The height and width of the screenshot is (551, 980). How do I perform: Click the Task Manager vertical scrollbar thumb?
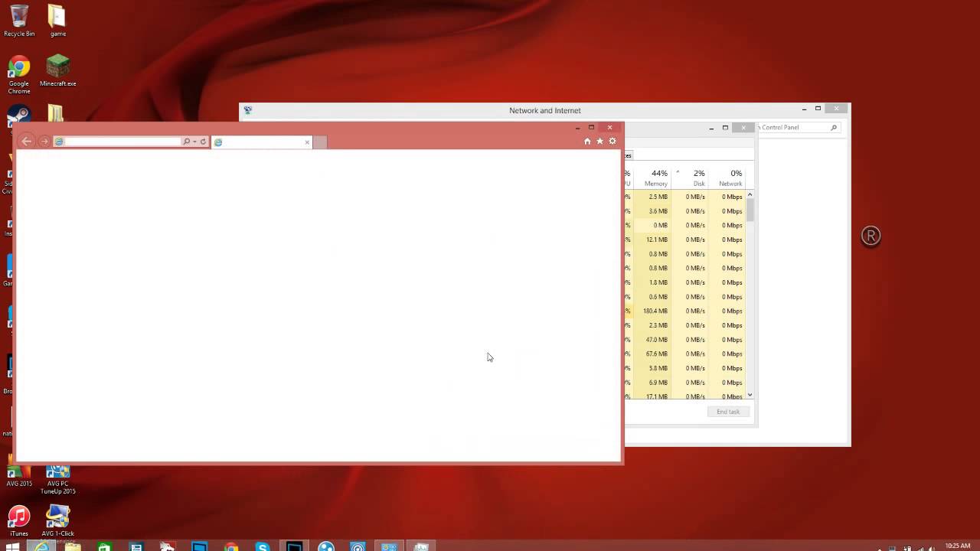(x=750, y=210)
